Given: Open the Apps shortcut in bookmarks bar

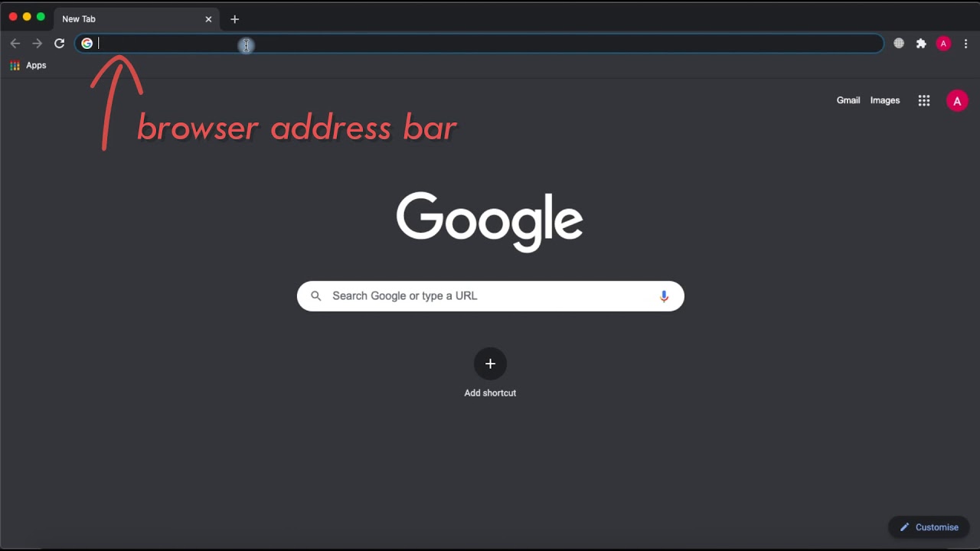Looking at the screenshot, I should (28, 66).
